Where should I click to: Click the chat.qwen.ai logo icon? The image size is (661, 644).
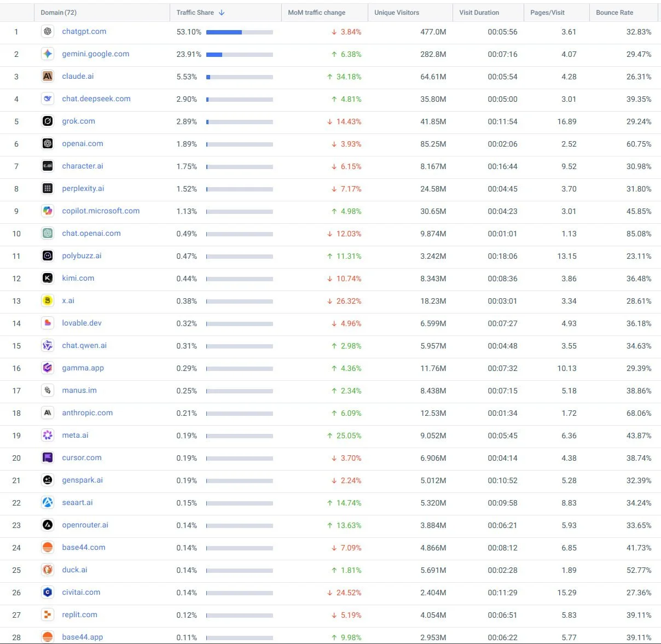click(48, 346)
